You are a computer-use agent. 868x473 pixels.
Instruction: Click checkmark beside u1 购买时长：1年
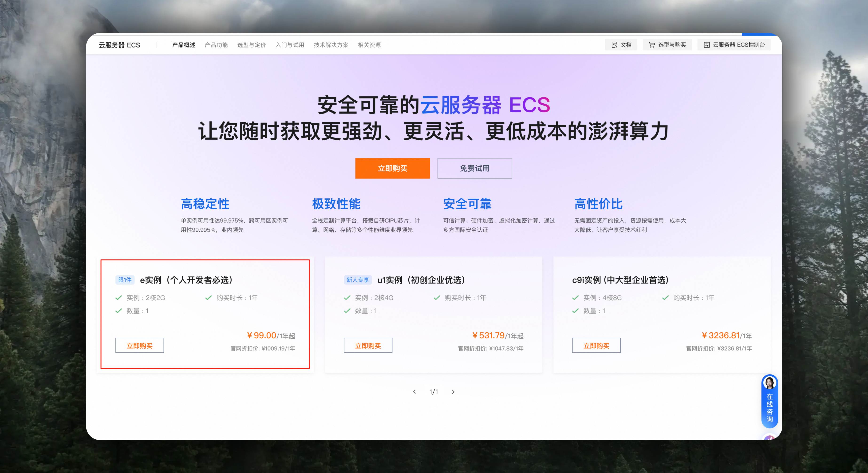[437, 298]
